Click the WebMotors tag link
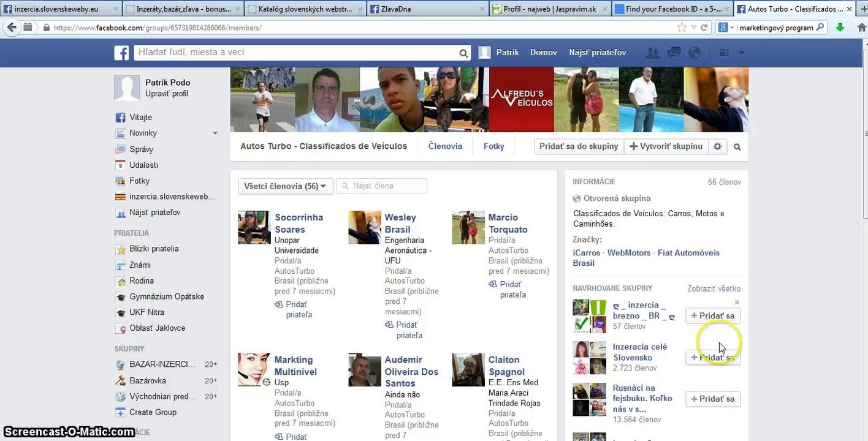This screenshot has height=441, width=868. tap(629, 253)
